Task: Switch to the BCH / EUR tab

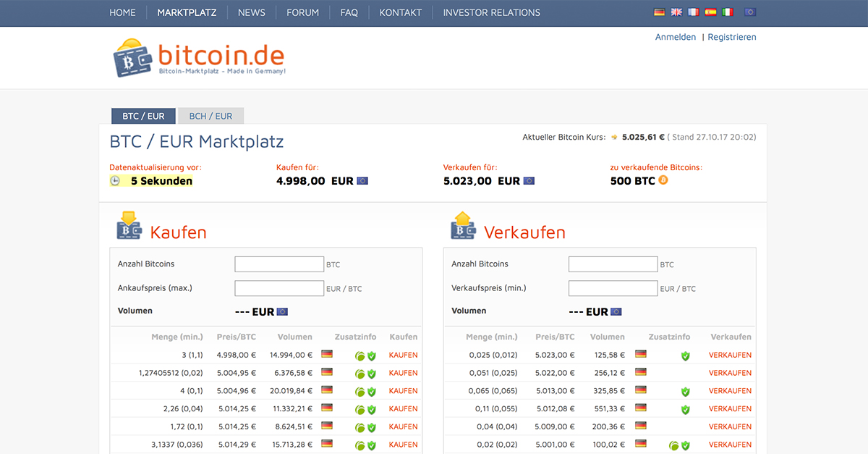Action: pyautogui.click(x=210, y=116)
